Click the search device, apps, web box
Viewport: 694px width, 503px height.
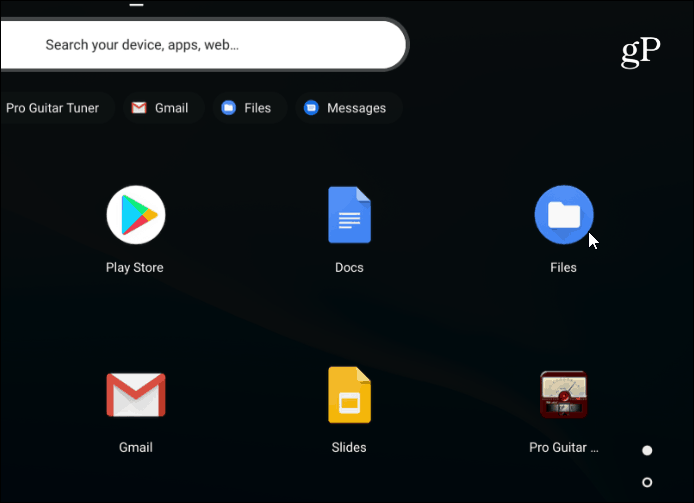tap(204, 45)
